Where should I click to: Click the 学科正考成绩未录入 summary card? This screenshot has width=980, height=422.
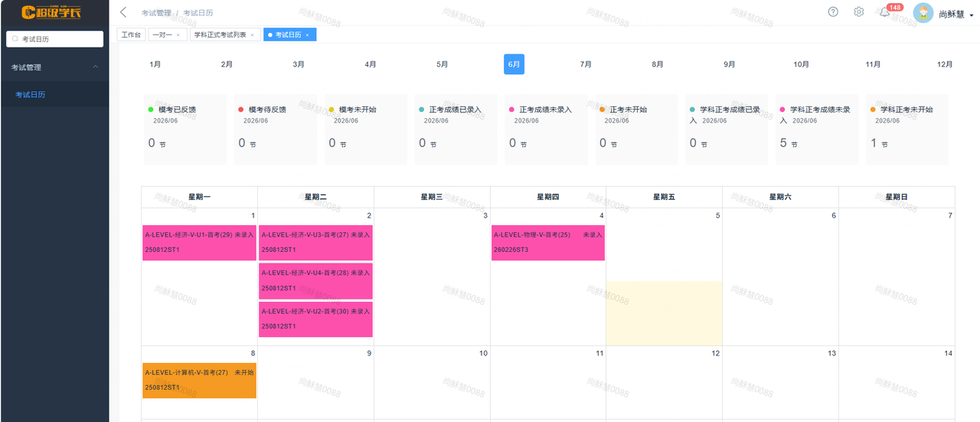click(x=818, y=129)
